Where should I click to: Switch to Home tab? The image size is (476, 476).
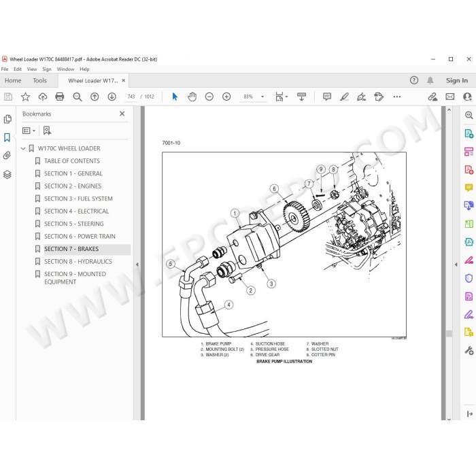pyautogui.click(x=13, y=81)
